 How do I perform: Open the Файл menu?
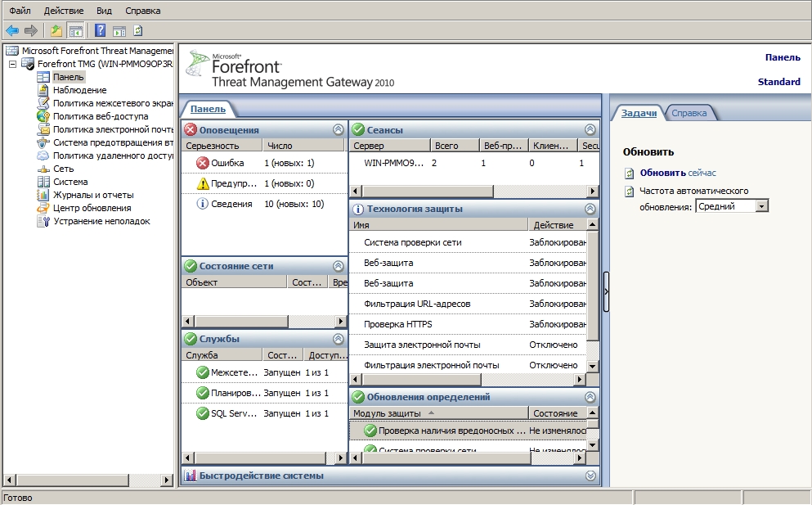tap(20, 11)
